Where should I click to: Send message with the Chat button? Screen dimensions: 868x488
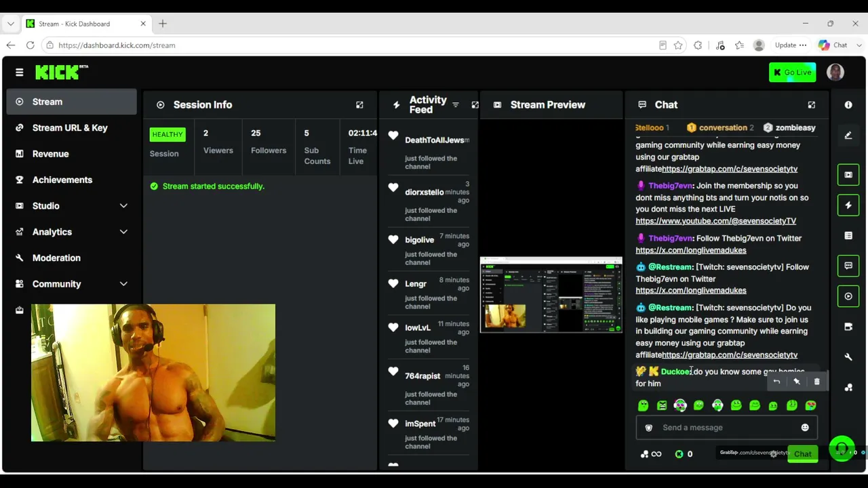(803, 454)
